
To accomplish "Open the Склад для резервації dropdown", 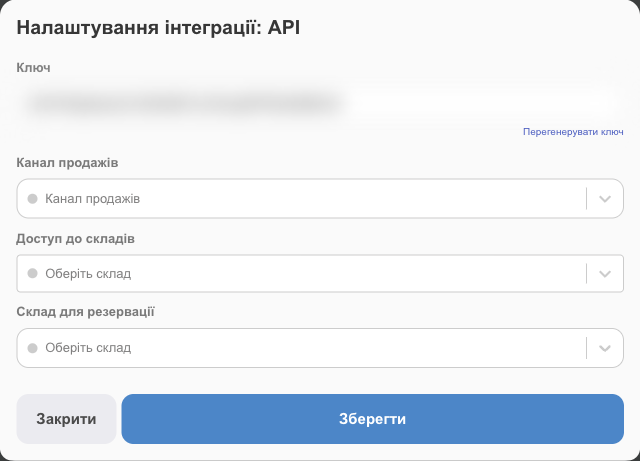I will tap(320, 348).
